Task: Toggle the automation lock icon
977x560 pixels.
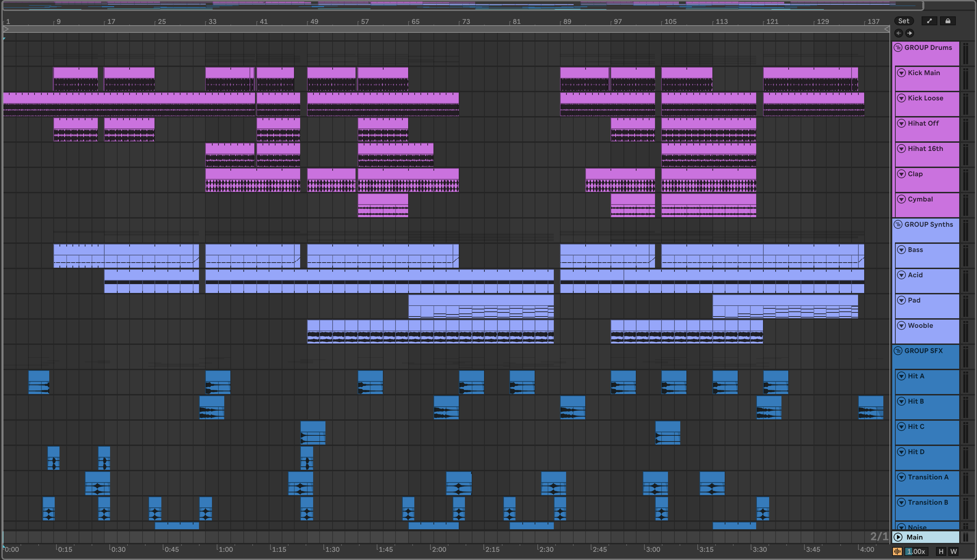Action: [947, 21]
